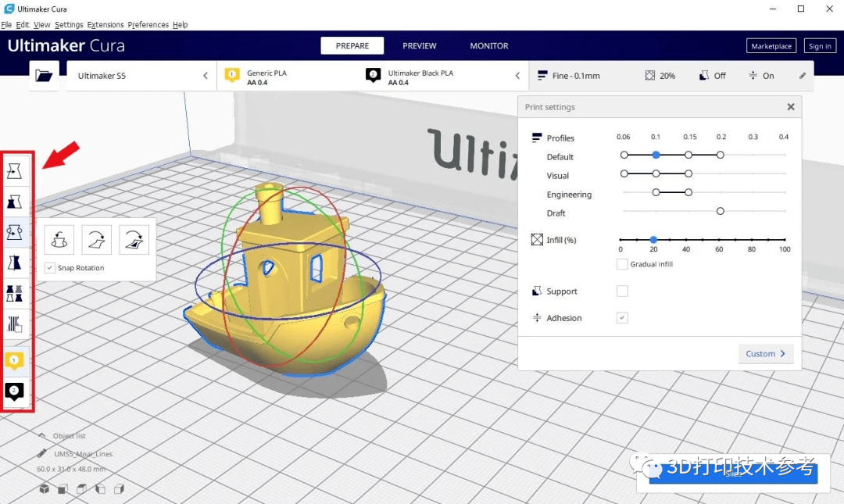Screen dimensions: 844x504
Task: Switch to the PREVIEW stage tab
Action: pos(420,46)
